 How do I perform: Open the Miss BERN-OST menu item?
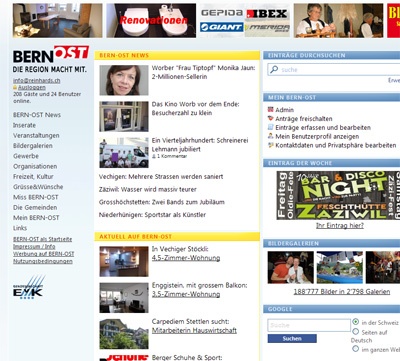36,197
